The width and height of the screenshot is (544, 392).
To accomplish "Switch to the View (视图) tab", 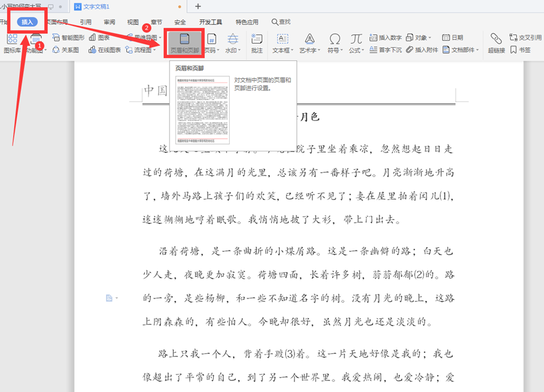I will [133, 22].
